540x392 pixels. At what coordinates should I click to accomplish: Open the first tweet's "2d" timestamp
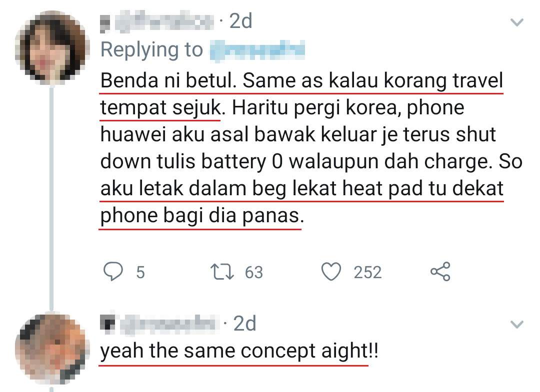[240, 21]
